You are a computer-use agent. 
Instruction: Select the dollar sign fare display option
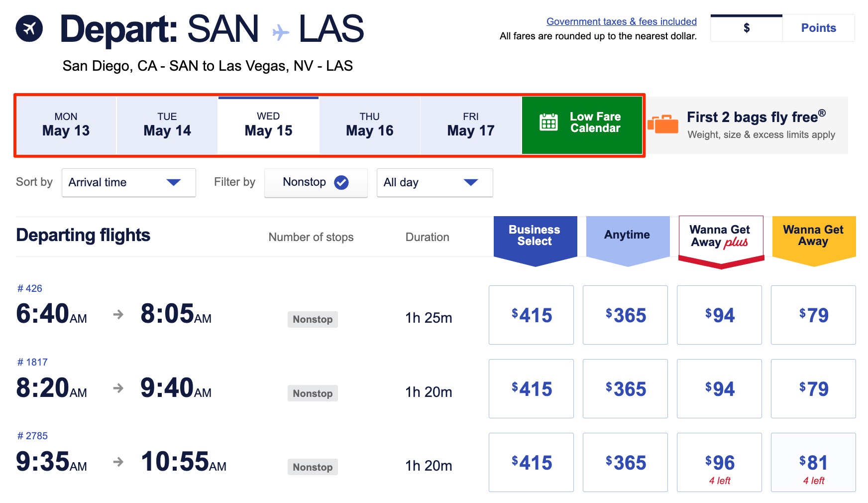click(x=746, y=28)
